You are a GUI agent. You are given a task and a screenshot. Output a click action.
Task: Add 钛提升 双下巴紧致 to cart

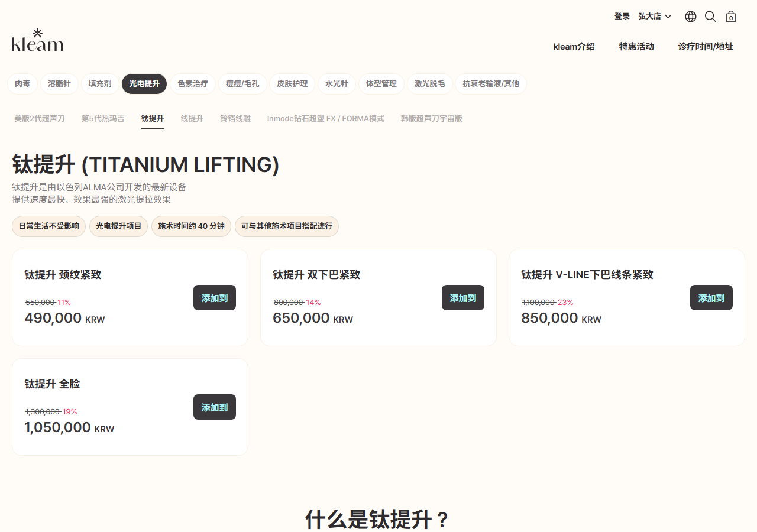point(463,298)
